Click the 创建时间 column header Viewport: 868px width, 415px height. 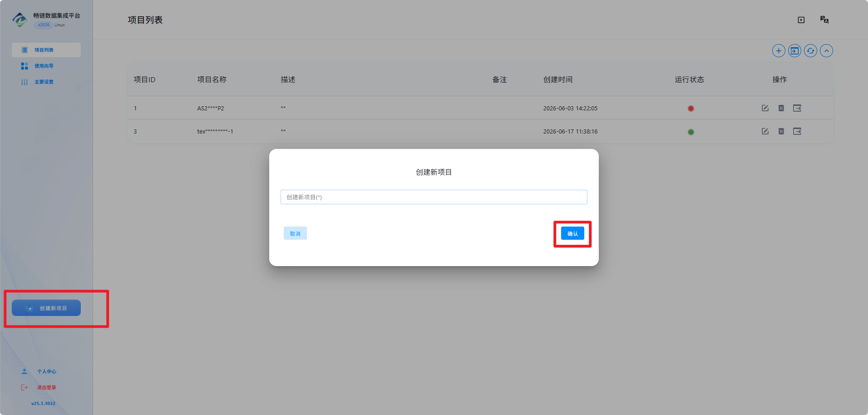pos(558,79)
